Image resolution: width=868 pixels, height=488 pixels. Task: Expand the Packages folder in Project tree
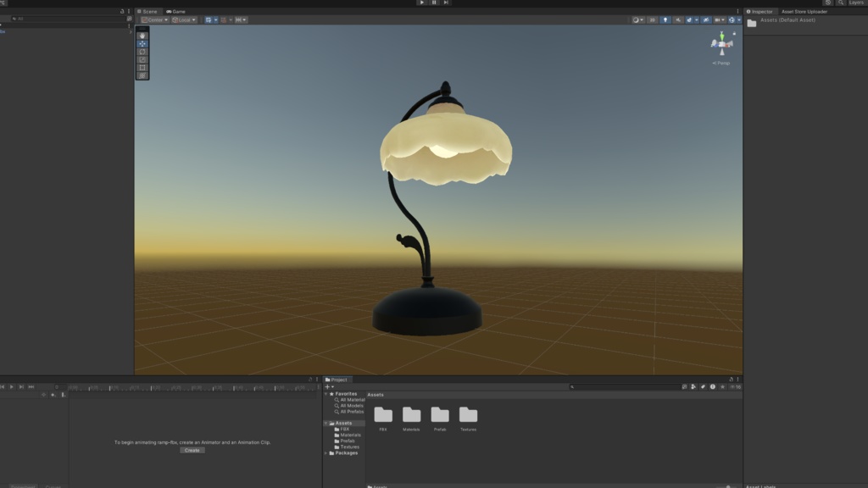click(327, 453)
